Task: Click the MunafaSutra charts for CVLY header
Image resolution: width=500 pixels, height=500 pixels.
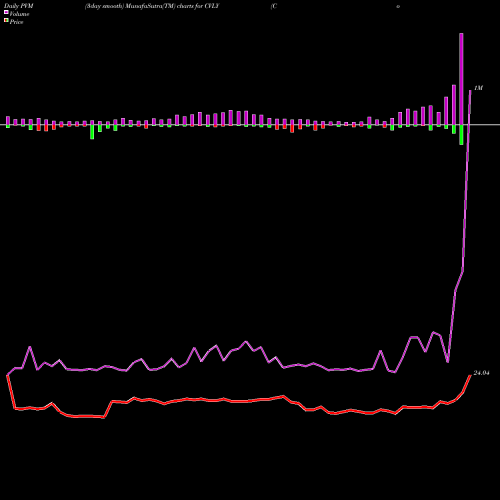Action: pyautogui.click(x=152, y=6)
